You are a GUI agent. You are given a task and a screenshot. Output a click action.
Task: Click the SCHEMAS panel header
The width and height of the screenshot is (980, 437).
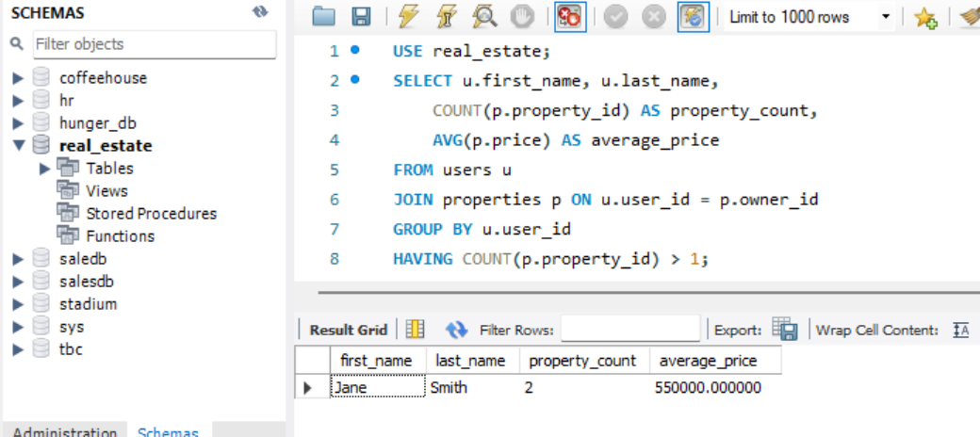47,13
